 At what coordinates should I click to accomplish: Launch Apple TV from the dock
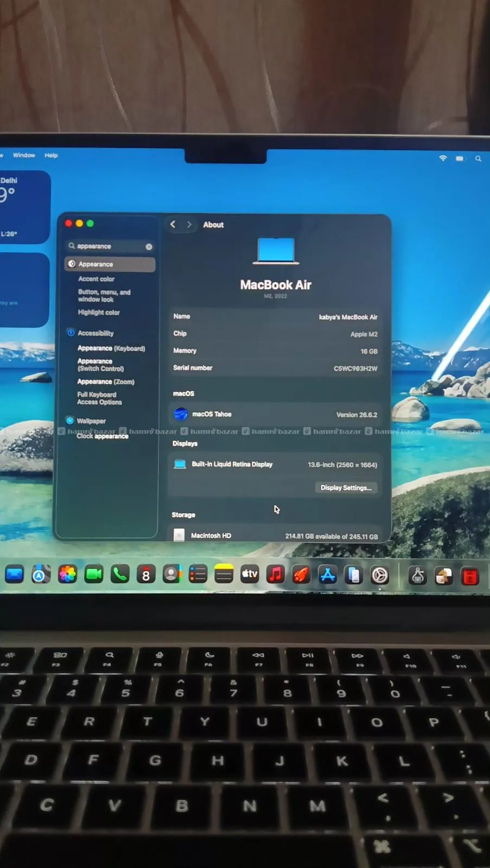[250, 574]
